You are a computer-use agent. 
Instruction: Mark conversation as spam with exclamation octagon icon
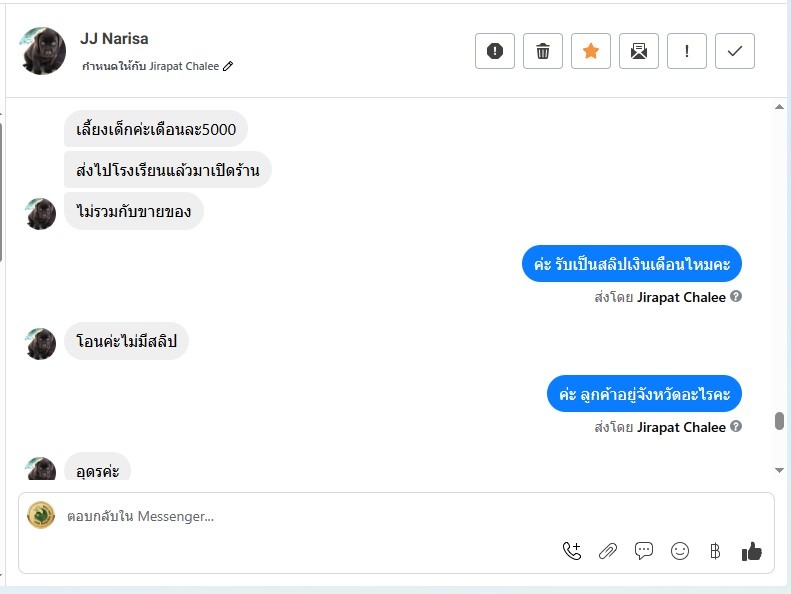point(494,51)
